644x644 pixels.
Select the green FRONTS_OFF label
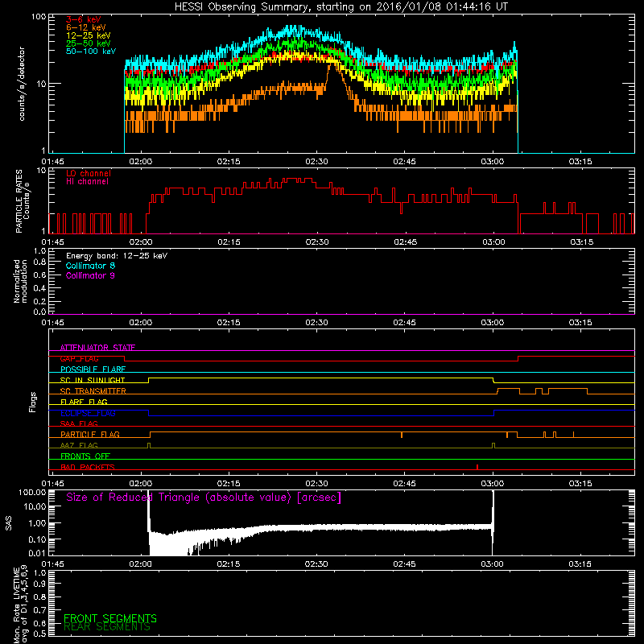[85, 456]
